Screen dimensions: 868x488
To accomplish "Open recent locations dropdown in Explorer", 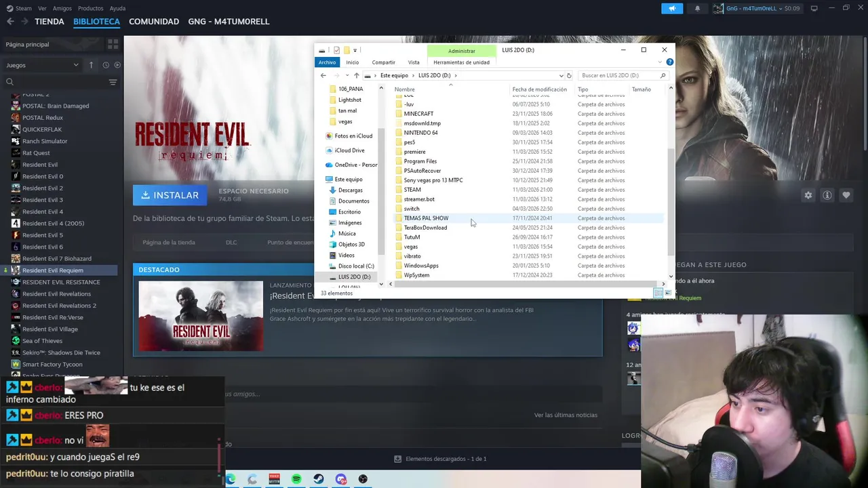I will (347, 75).
